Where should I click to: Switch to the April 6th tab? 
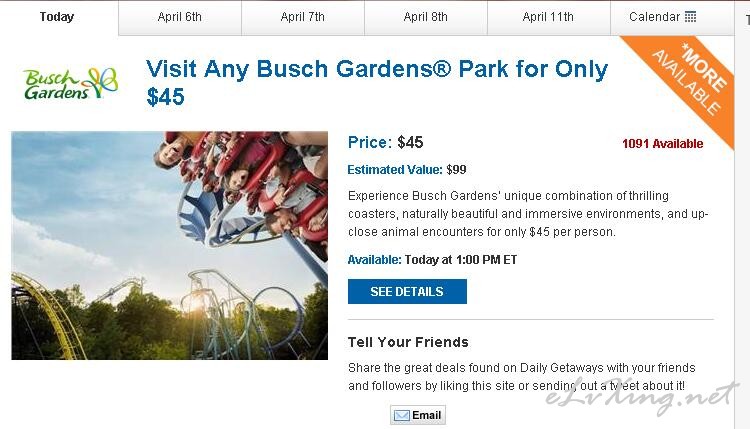[180, 17]
